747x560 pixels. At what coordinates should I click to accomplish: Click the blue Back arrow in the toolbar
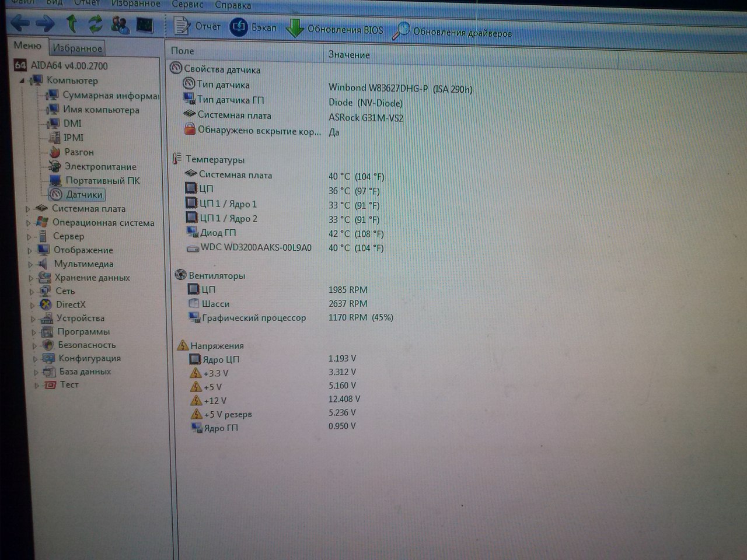(x=20, y=23)
